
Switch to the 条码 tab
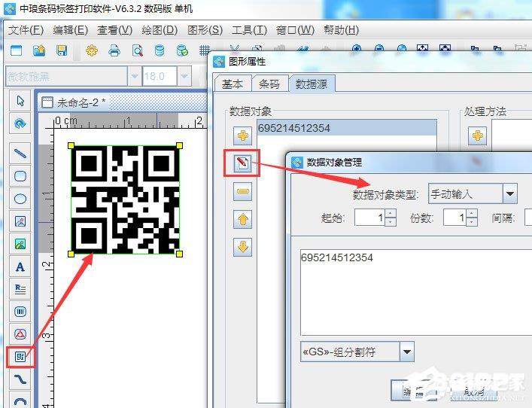[x=269, y=84]
